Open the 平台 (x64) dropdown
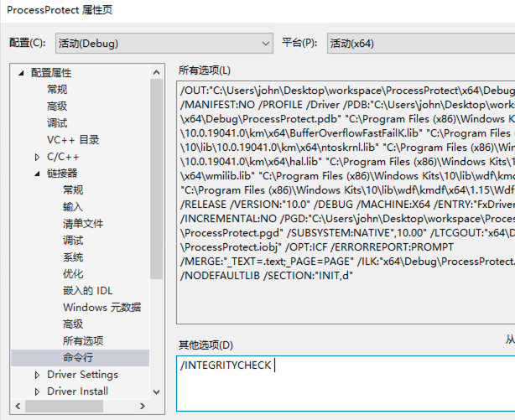The image size is (515, 420). (419, 43)
